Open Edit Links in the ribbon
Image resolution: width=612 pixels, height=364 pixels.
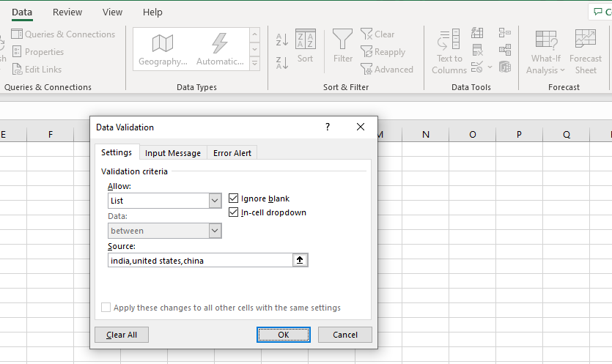[37, 69]
